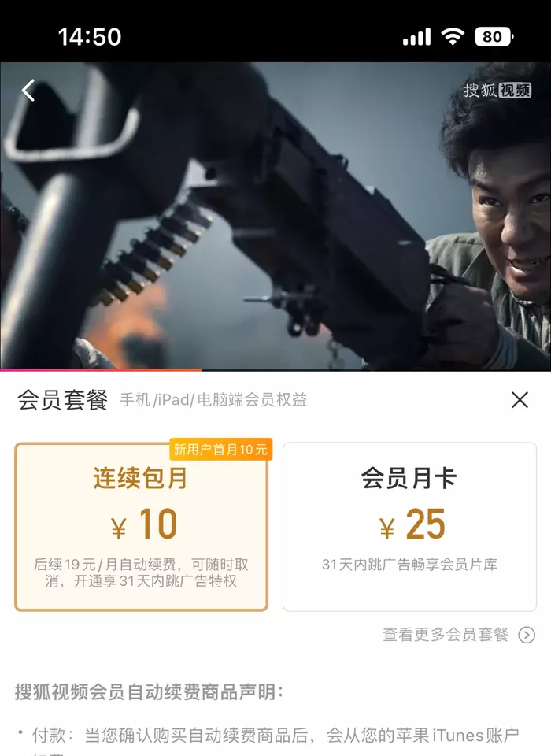
Task: Select the 会员月卡 ¥25 plan
Action: (409, 527)
